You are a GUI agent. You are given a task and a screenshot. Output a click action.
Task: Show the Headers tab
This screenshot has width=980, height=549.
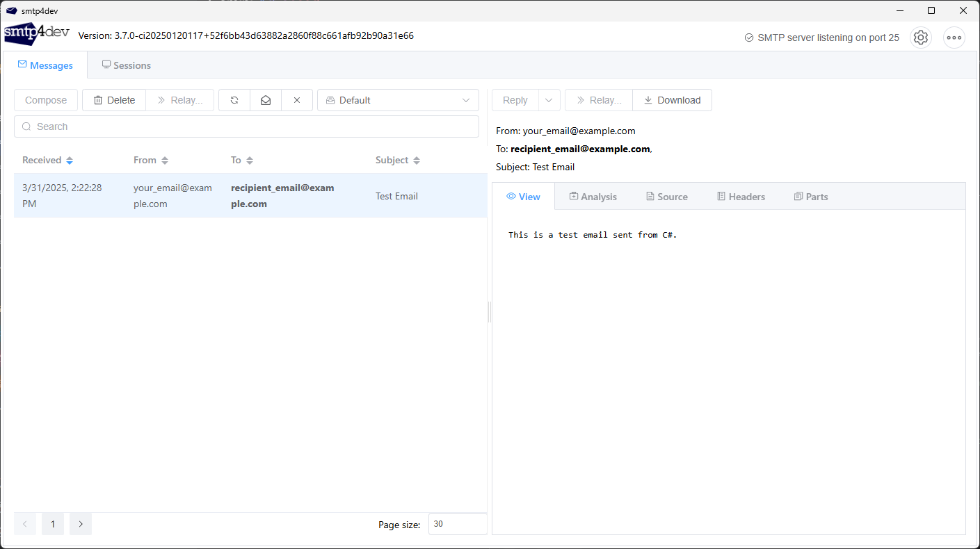click(x=741, y=197)
